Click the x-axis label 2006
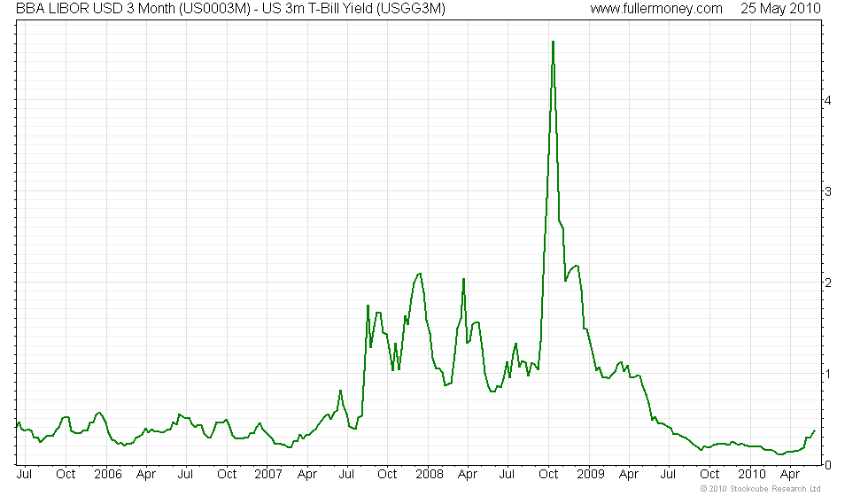The width and height of the screenshot is (868, 496). coord(107,475)
